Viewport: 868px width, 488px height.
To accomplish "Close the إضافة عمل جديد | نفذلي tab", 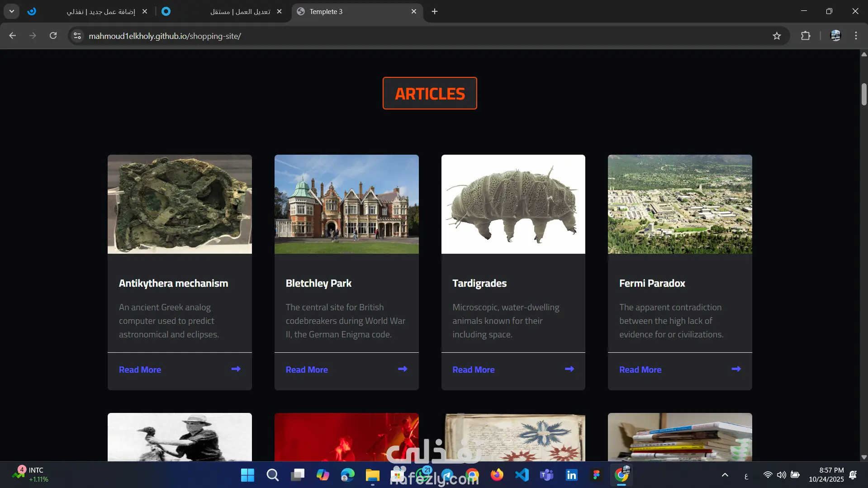I will pos(145,11).
